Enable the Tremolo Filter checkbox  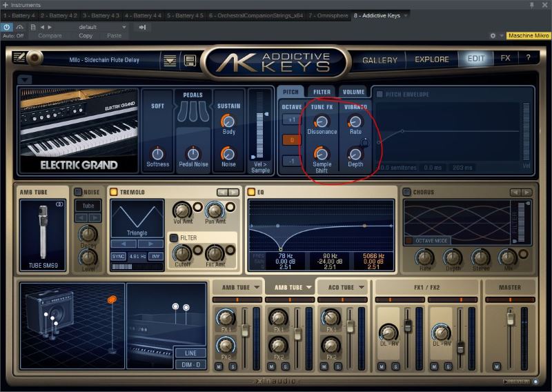[x=174, y=237]
